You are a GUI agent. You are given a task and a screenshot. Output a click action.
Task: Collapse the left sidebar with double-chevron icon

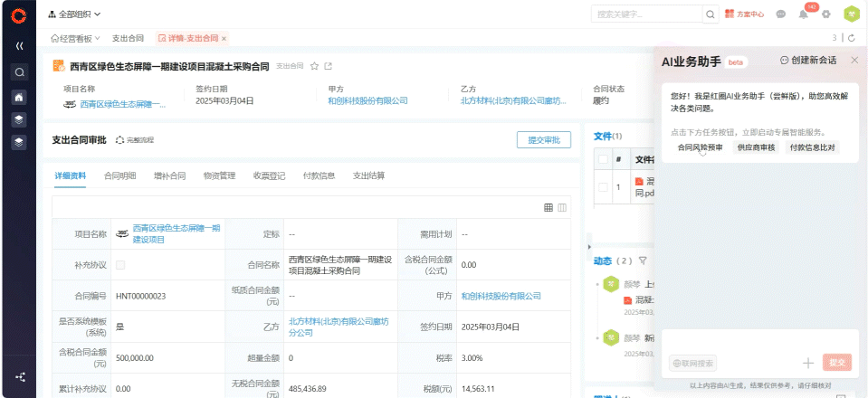point(19,44)
